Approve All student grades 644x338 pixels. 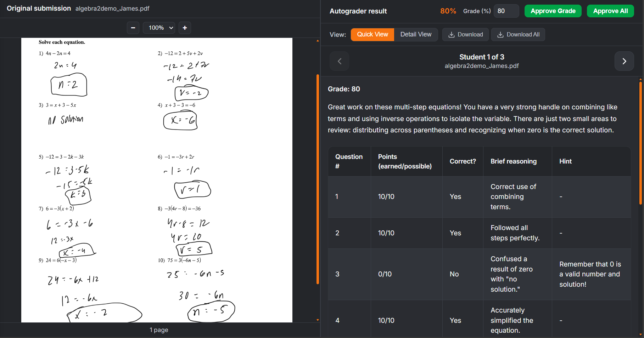pyautogui.click(x=610, y=11)
